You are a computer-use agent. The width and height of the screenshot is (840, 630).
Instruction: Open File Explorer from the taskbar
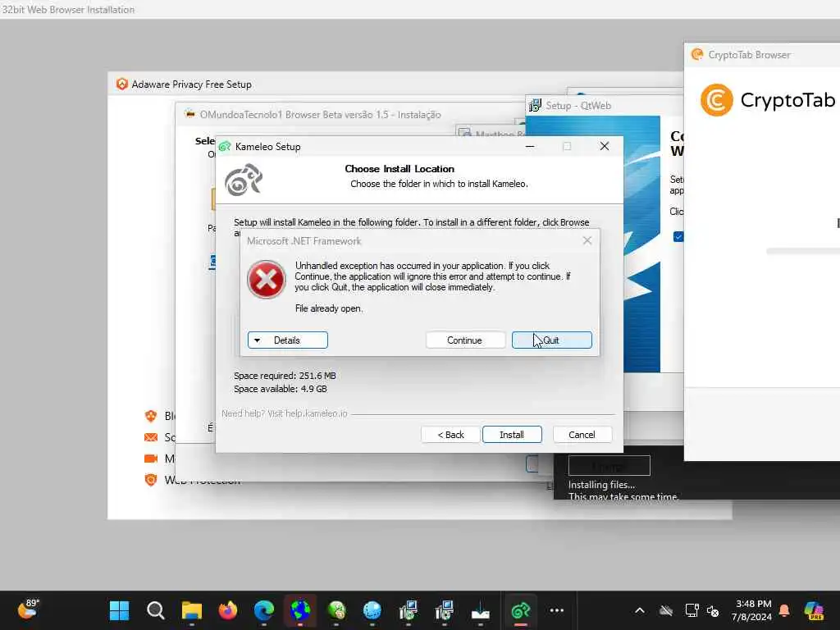pyautogui.click(x=192, y=610)
